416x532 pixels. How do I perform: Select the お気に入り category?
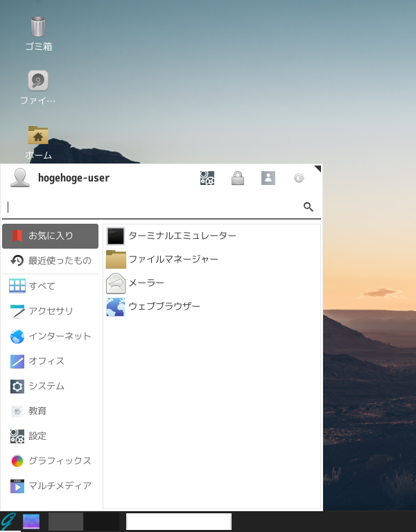click(50, 236)
